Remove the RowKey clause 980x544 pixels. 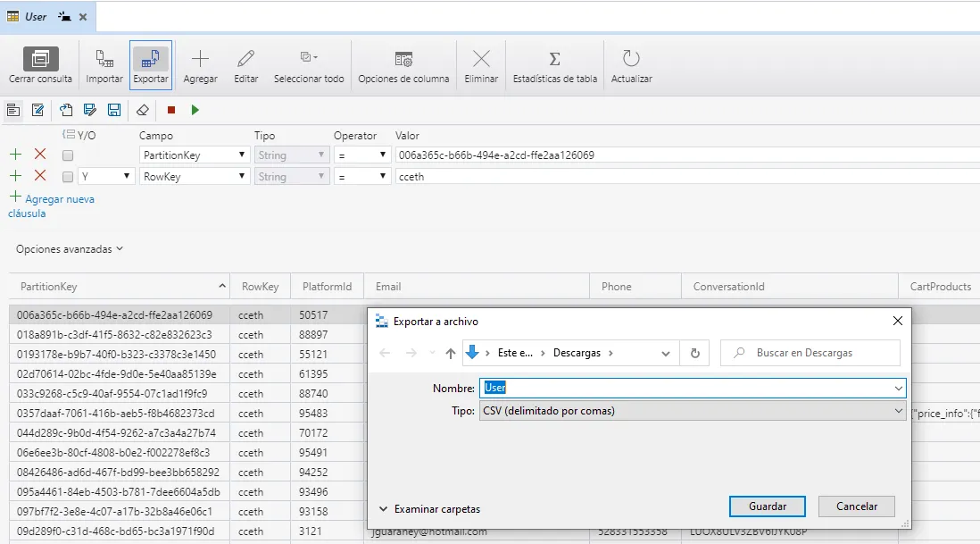click(40, 176)
